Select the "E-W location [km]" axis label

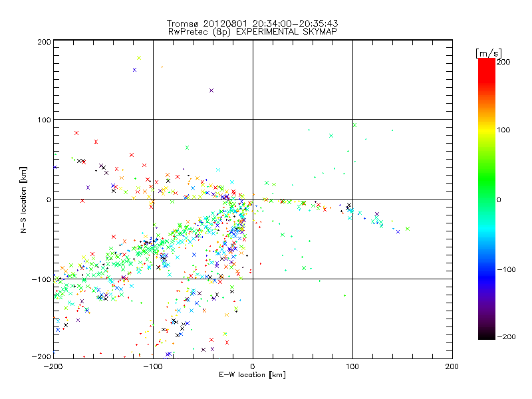(x=252, y=374)
